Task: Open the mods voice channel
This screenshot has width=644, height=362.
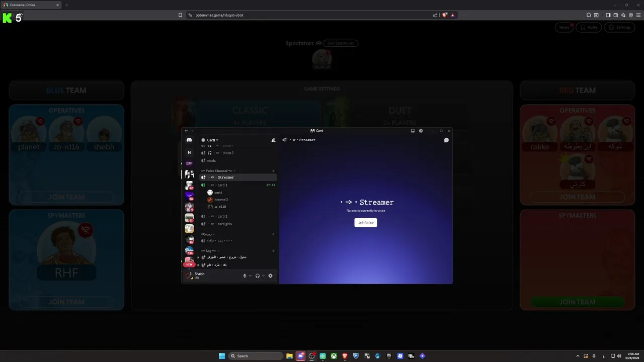Action: (238, 161)
